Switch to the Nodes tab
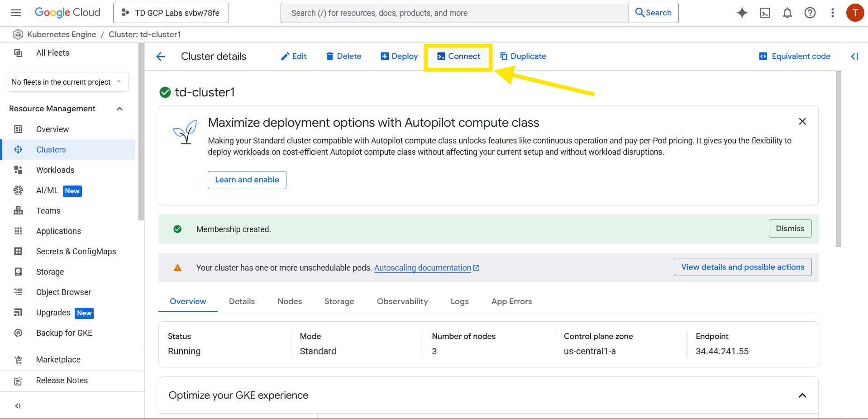This screenshot has height=419, width=868. [x=290, y=301]
